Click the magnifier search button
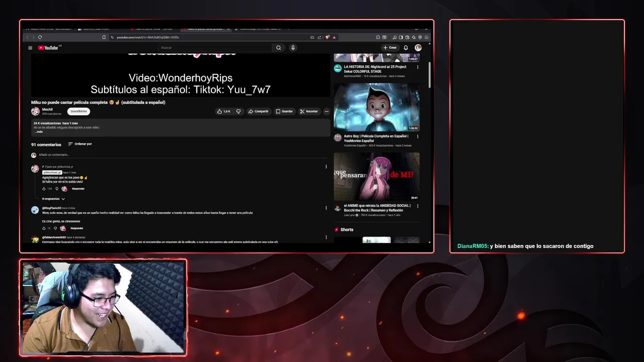This screenshot has height=362, width=644. pos(278,48)
